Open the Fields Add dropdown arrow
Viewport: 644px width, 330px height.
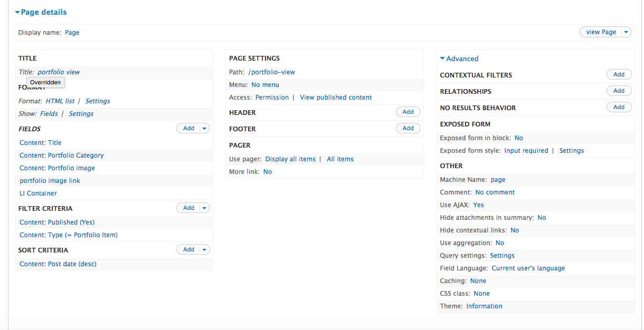tap(205, 128)
